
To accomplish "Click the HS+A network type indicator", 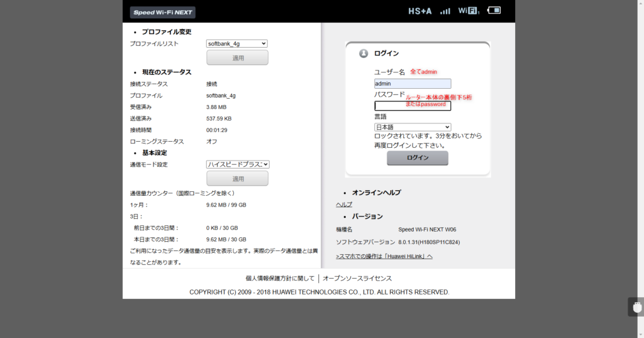I will tap(420, 11).
